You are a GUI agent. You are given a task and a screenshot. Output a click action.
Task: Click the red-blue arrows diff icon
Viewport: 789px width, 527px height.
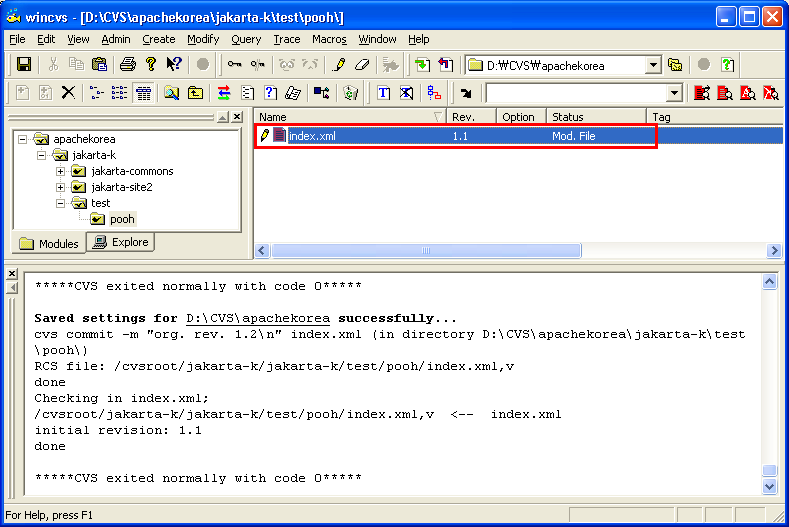224,93
